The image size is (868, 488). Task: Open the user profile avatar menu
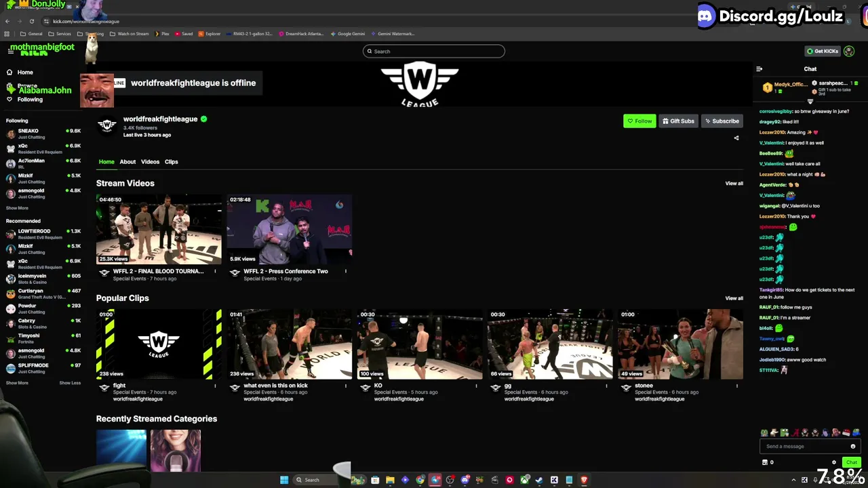pos(848,52)
